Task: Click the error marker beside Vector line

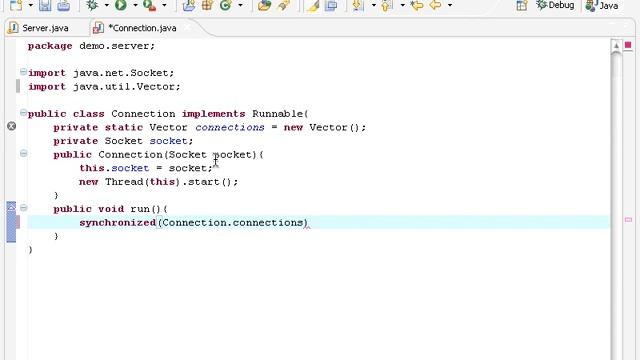Action: click(x=11, y=126)
